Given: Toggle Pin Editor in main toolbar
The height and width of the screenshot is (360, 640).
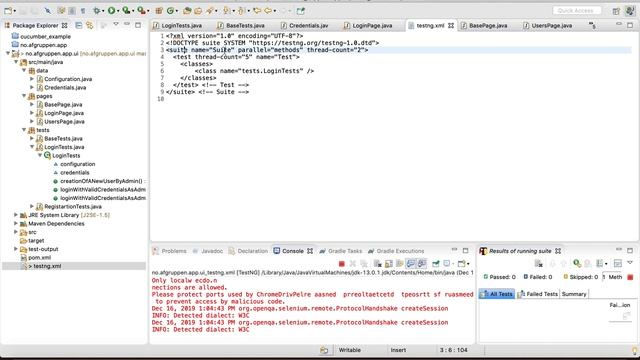Looking at the screenshot, I should (301, 11).
